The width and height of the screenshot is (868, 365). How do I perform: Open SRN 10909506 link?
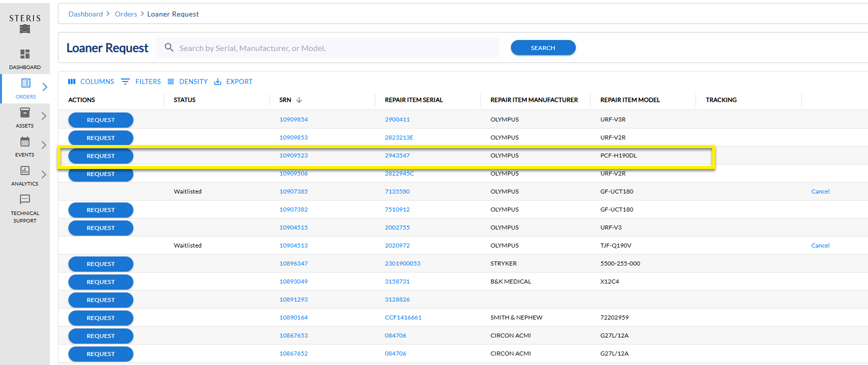(294, 173)
